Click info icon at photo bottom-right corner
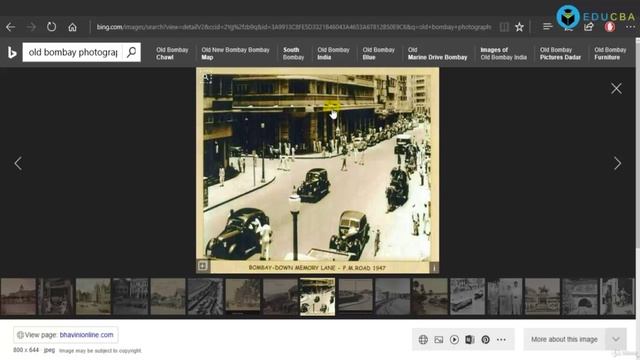640x360 pixels. click(434, 268)
